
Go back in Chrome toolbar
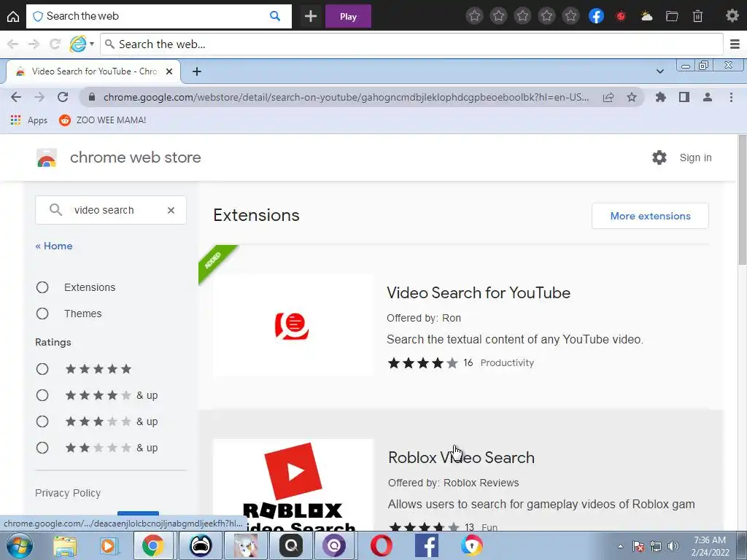click(x=16, y=97)
